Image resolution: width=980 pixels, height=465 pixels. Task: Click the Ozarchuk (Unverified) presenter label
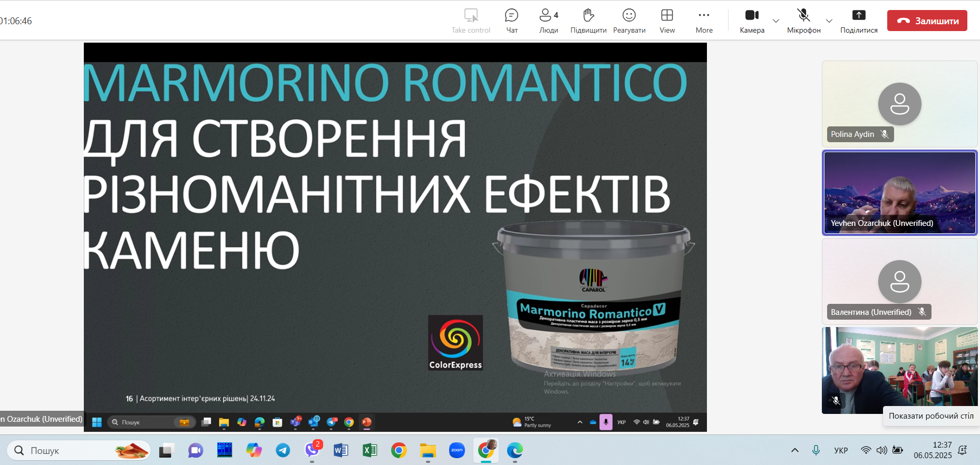(x=41, y=419)
